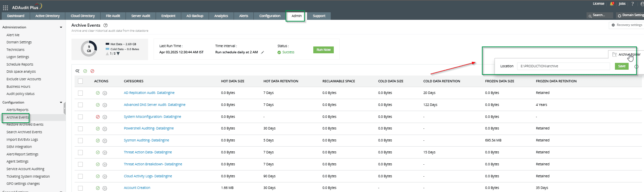644x192 pixels.
Task: Switch to the Server Audit tab
Action: pyautogui.click(x=141, y=16)
